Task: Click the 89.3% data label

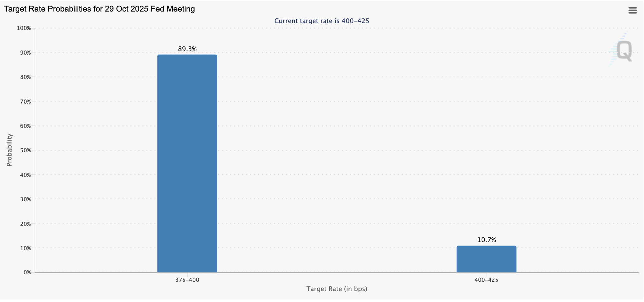Action: point(187,49)
